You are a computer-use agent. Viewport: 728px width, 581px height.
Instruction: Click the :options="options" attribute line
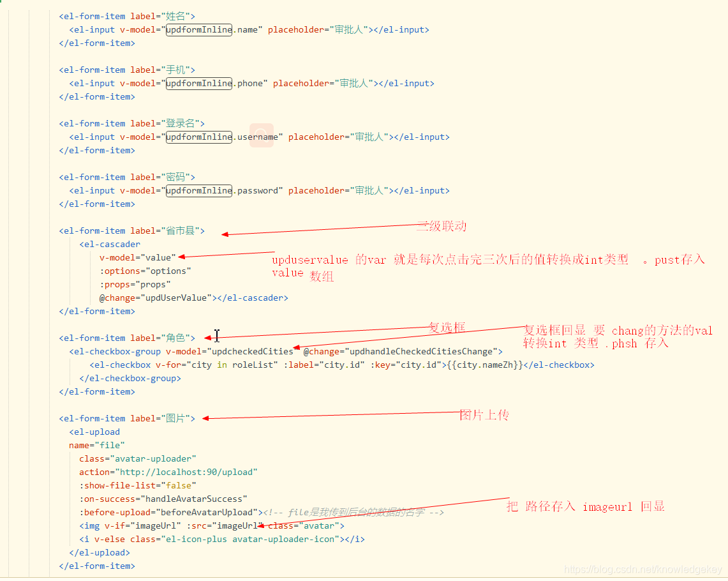[145, 271]
